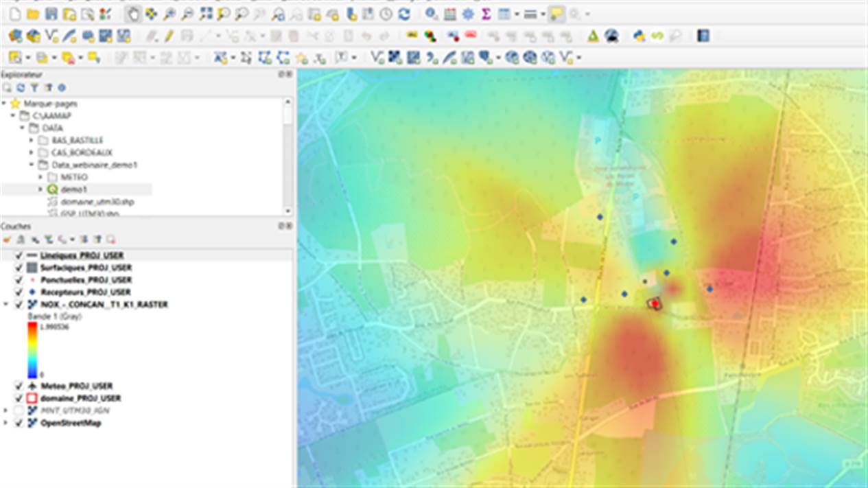The width and height of the screenshot is (868, 488).
Task: Click the blue book help icon
Action: [703, 36]
